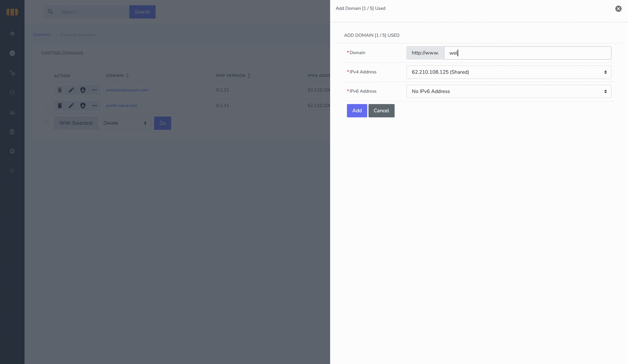Click the ADD DOMAIN [1 / 5] USED heading
Image resolution: width=628 pixels, height=364 pixels.
pos(372,35)
